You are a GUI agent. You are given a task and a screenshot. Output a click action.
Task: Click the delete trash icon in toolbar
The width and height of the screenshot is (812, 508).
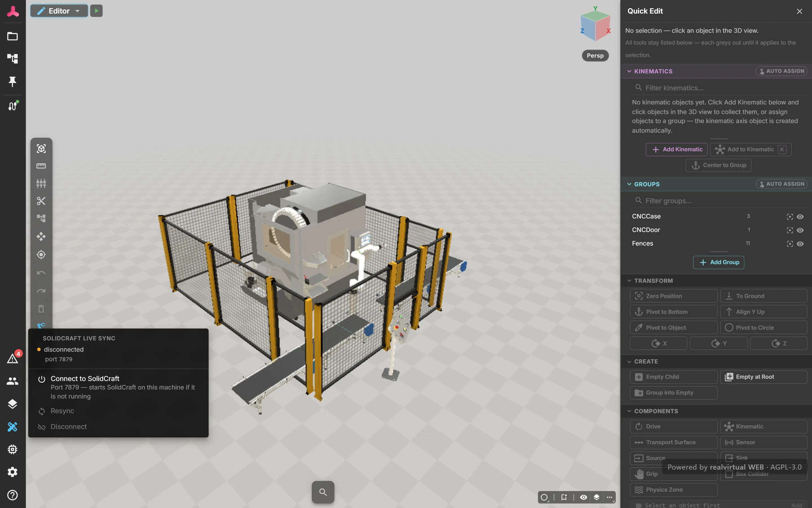(x=41, y=308)
